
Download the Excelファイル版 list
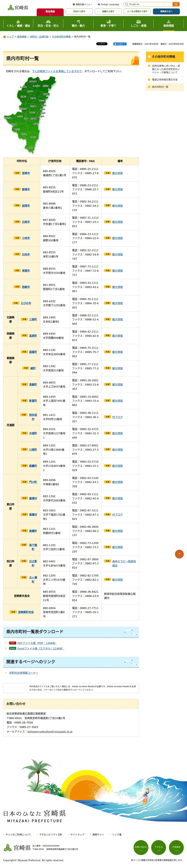point(41,648)
